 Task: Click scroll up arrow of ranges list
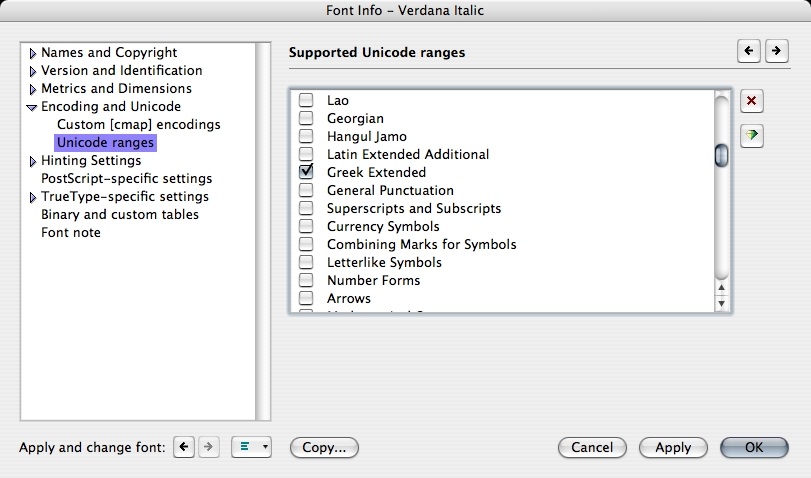721,287
